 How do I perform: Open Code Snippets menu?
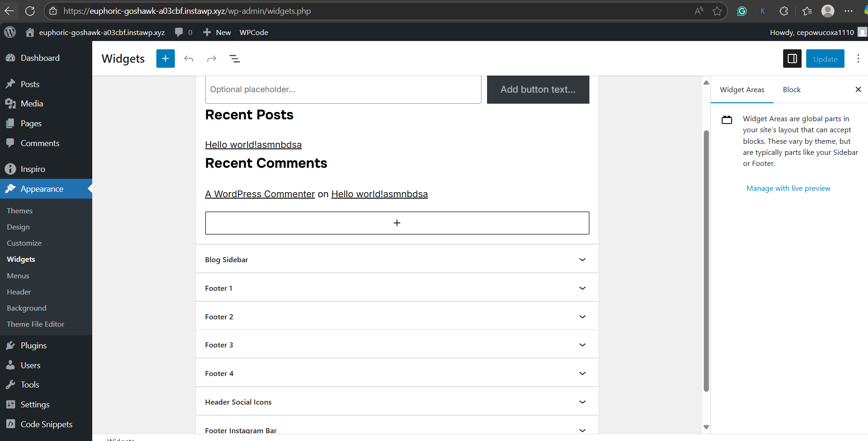(x=46, y=424)
